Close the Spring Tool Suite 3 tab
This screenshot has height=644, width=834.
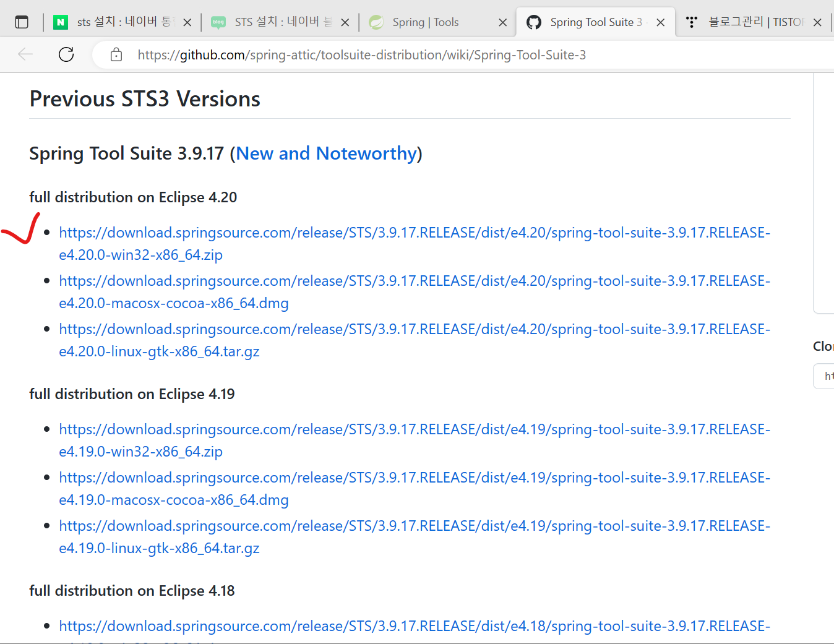coord(661,22)
